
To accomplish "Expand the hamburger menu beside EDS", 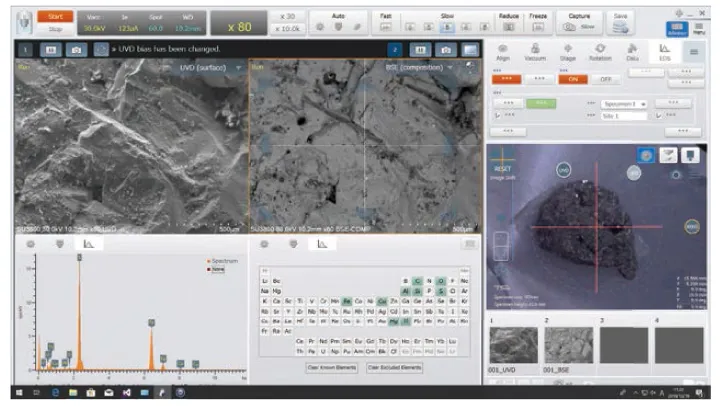I will [x=693, y=52].
